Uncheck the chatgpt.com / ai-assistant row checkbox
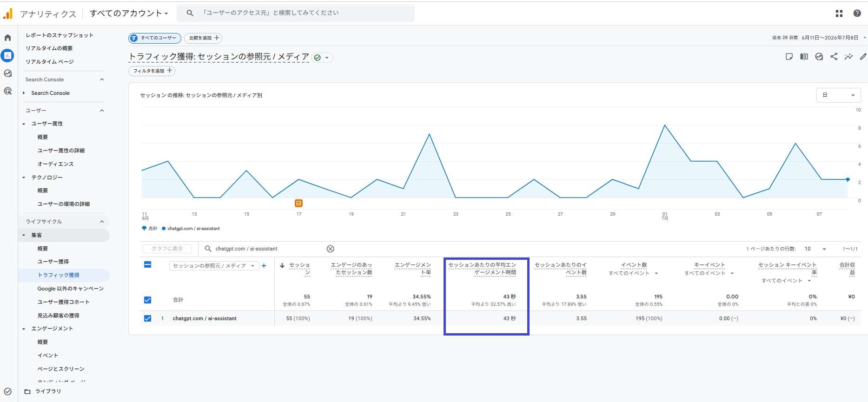868x402 pixels. [147, 318]
